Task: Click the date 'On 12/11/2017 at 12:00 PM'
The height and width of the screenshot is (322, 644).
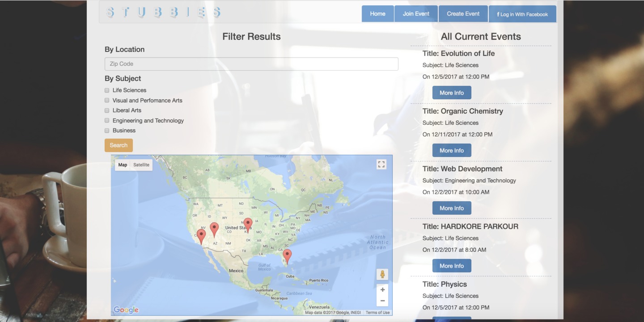Action: pyautogui.click(x=458, y=135)
